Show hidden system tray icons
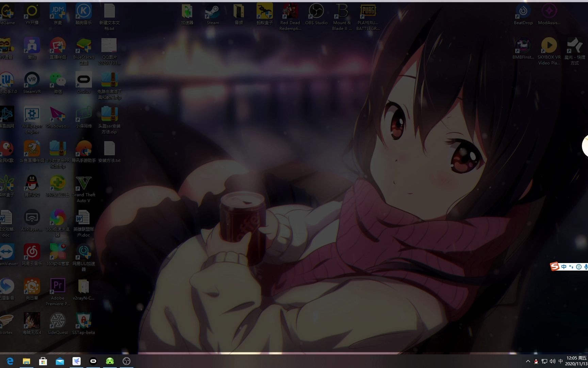This screenshot has width=588, height=368. pos(528,361)
